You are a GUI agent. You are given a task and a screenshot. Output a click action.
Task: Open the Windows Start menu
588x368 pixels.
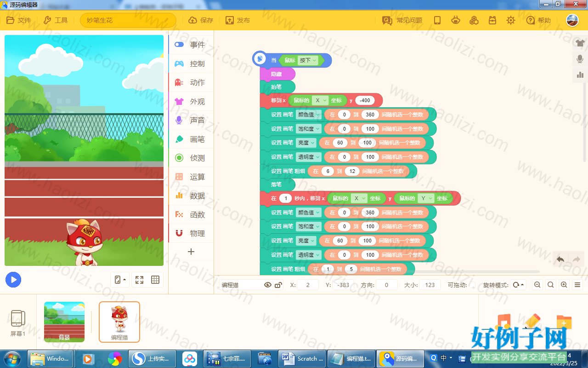12,358
